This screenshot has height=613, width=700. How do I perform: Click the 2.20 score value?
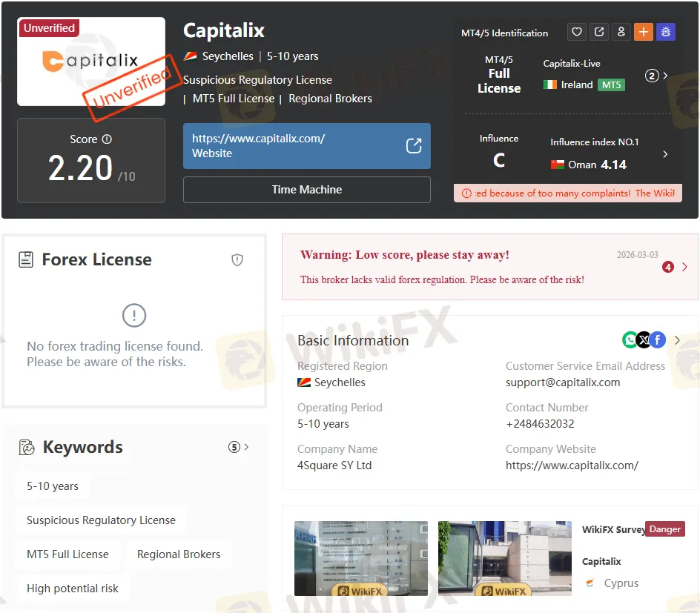pyautogui.click(x=80, y=168)
